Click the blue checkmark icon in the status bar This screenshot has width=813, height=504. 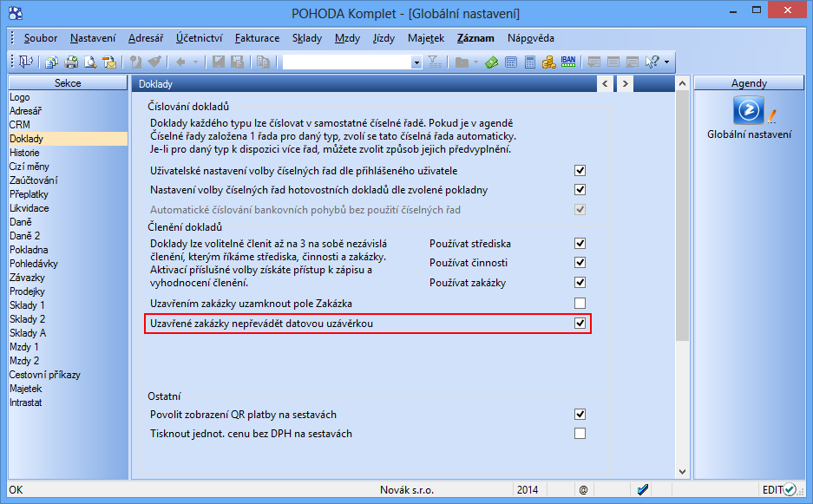click(x=643, y=489)
